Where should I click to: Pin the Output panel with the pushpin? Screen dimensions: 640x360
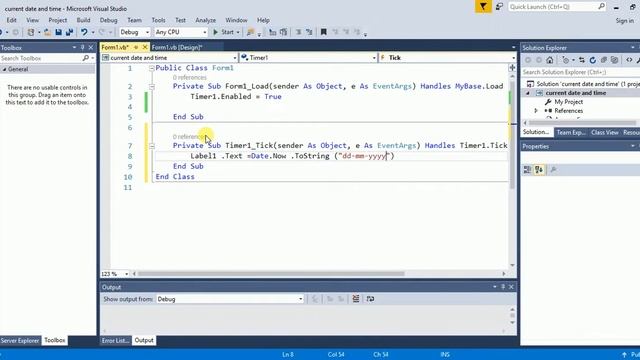(x=503, y=287)
